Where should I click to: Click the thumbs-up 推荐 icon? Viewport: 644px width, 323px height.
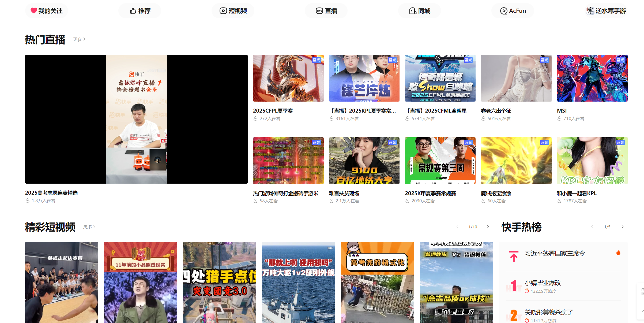coord(133,11)
